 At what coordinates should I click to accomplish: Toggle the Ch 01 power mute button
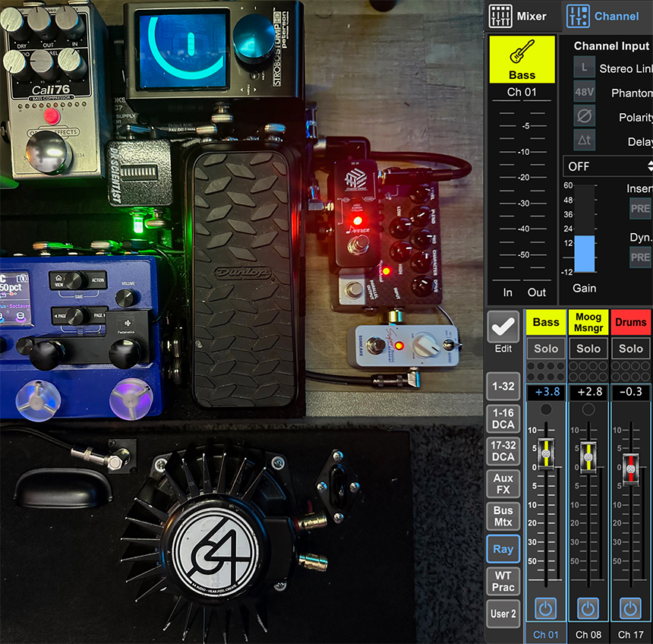pyautogui.click(x=546, y=608)
